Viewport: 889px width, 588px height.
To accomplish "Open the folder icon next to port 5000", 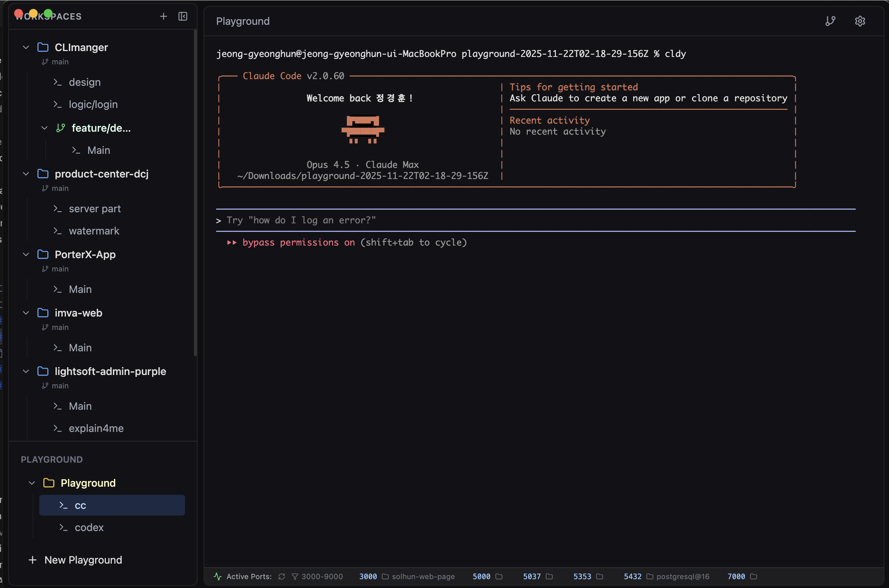I will (x=499, y=577).
